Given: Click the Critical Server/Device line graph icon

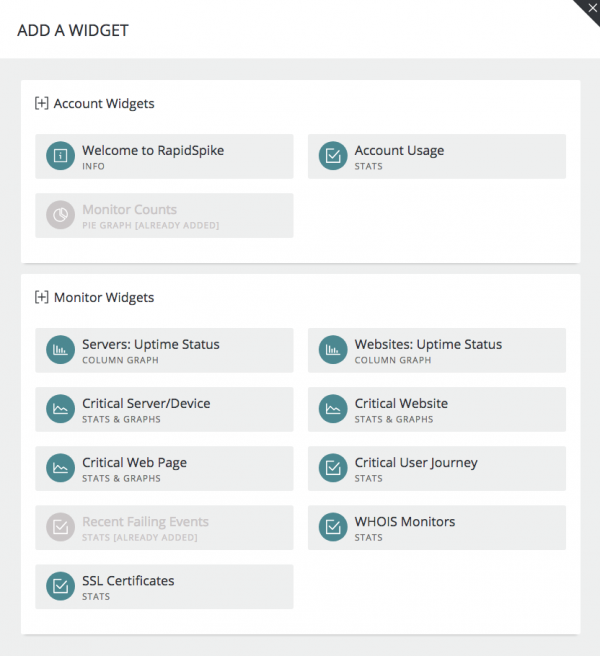Looking at the screenshot, I should click(x=61, y=409).
